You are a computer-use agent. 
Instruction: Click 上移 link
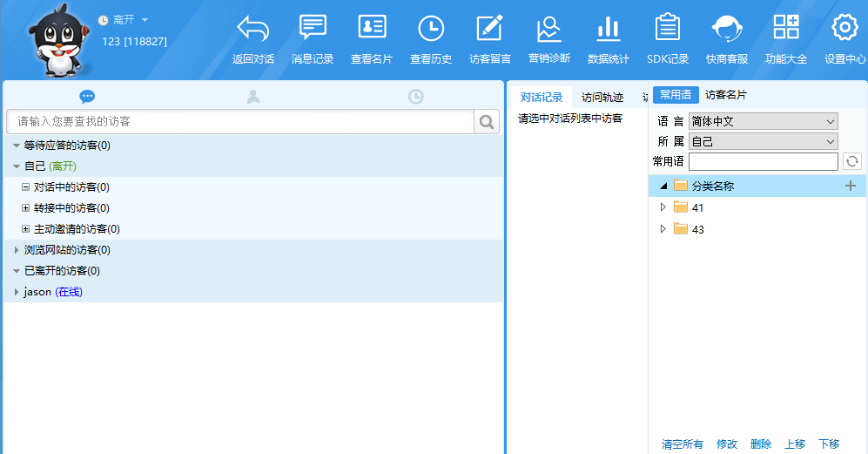coord(794,444)
